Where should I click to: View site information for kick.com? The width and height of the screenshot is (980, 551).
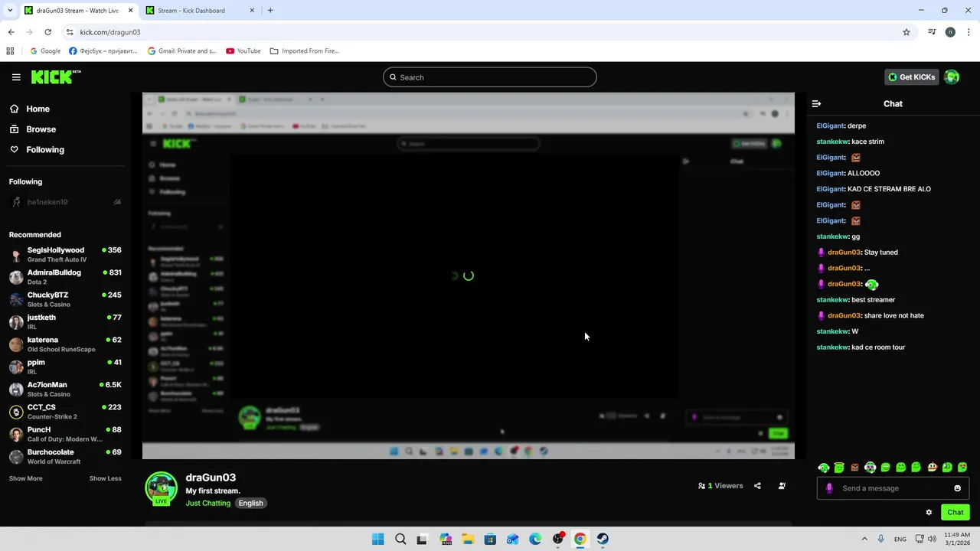70,32
